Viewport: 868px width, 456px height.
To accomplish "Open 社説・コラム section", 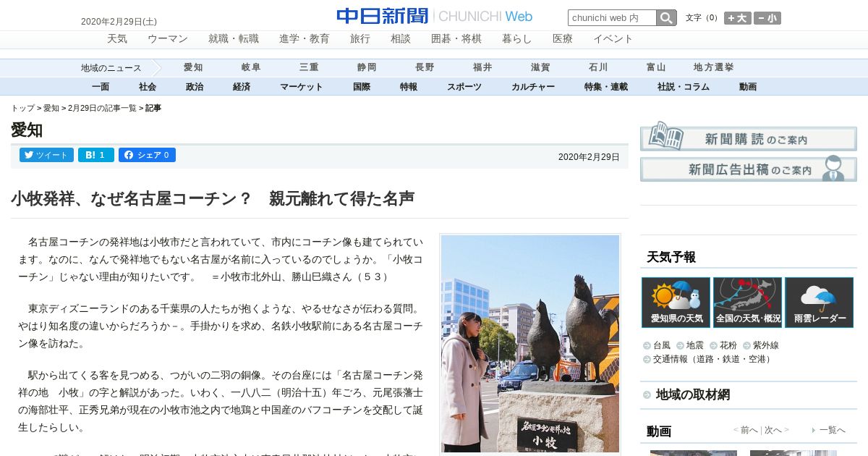I will (684, 87).
